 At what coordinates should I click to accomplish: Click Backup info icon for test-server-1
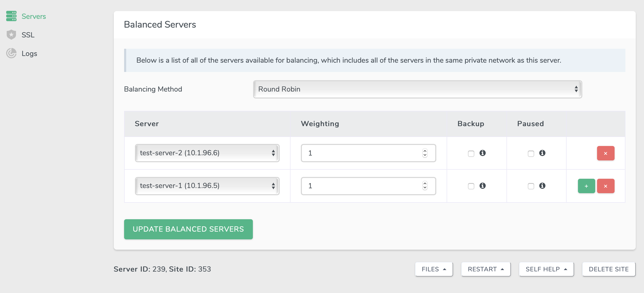[482, 186]
